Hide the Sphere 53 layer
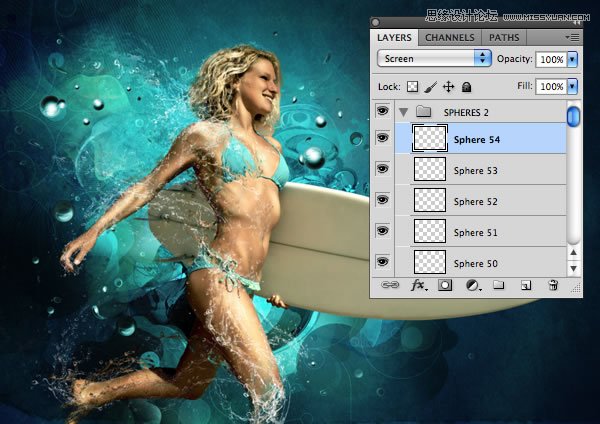Screen dimensions: 600x424 pyautogui.click(x=382, y=168)
